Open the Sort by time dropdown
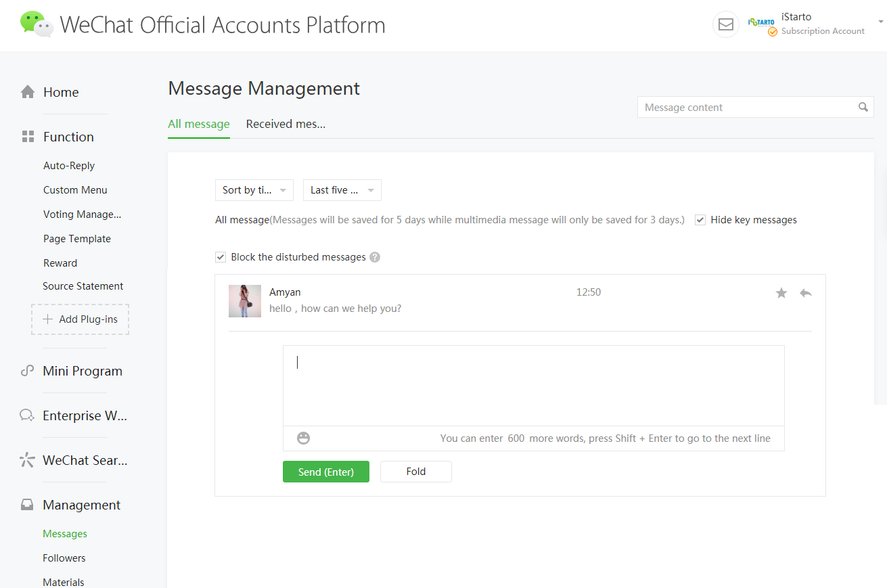Image resolution: width=887 pixels, height=588 pixels. coord(254,190)
